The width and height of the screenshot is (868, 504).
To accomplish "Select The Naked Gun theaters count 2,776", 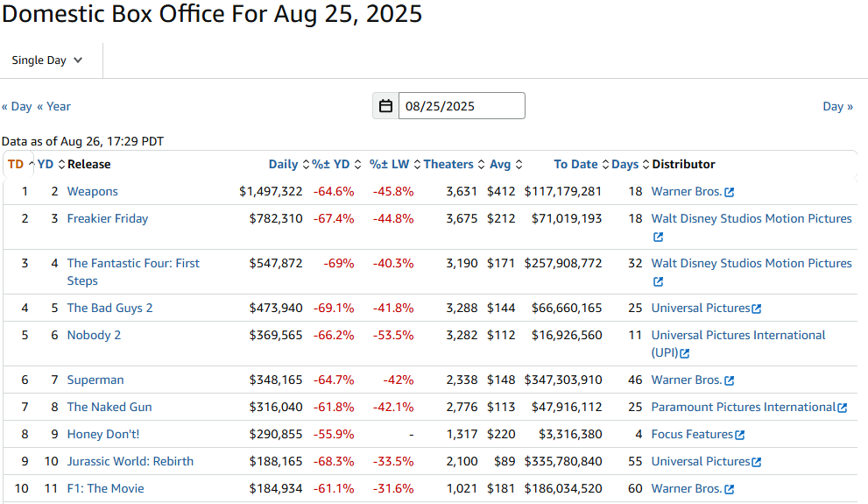I will 462,407.
